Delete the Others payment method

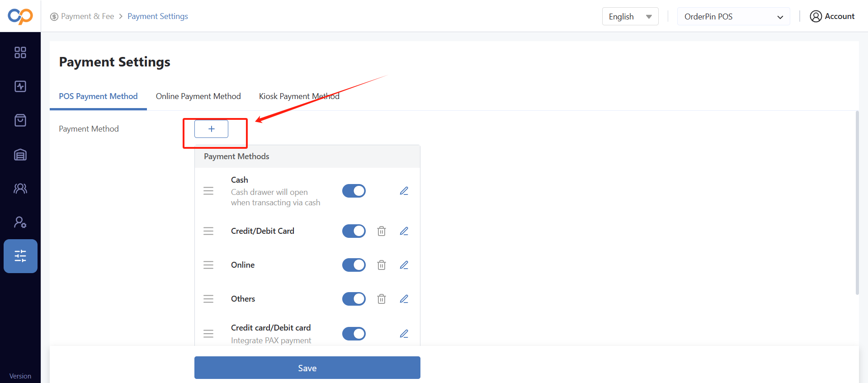[x=382, y=299]
